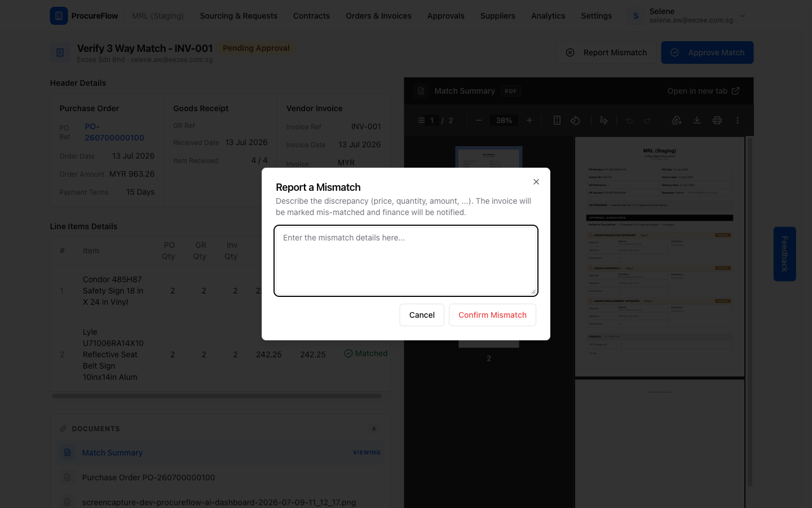Click the MRL (Staging) workspace label
812x508 pixels.
click(158, 16)
